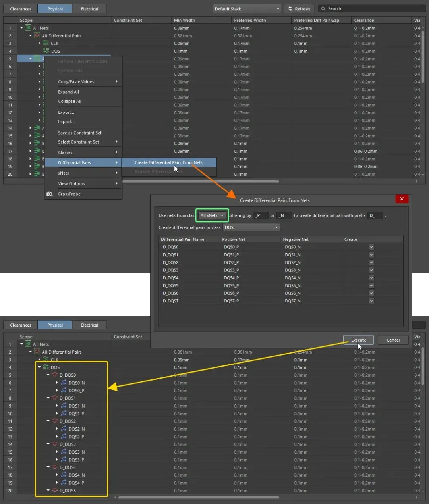Collapse All Nets in the top panel
Screen dimensions: 429x504
(21, 28)
